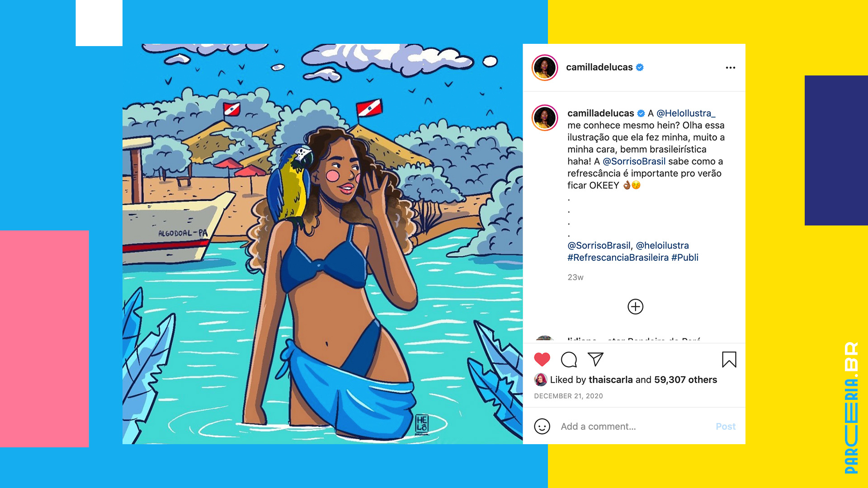Open camilladelucas username in post header
868x488 pixels.
tap(599, 67)
